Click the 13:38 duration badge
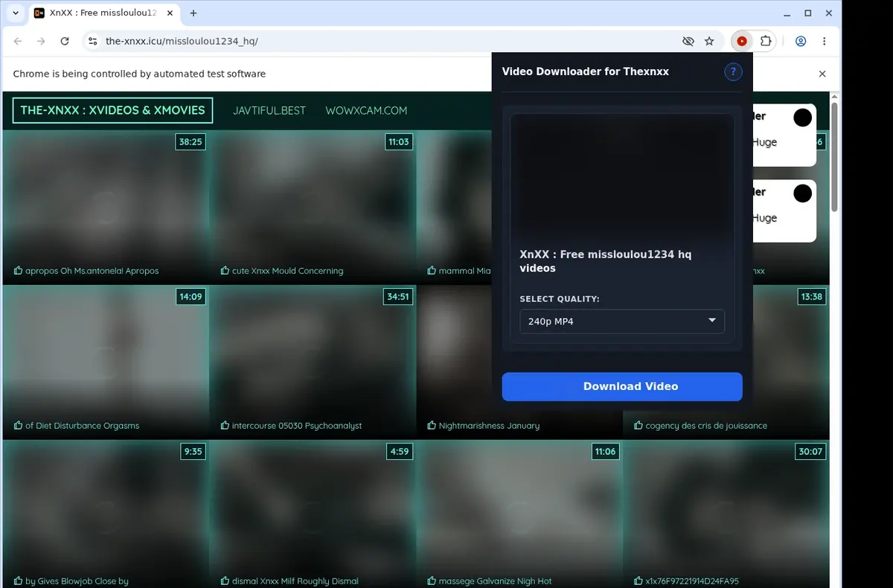 pyautogui.click(x=811, y=296)
